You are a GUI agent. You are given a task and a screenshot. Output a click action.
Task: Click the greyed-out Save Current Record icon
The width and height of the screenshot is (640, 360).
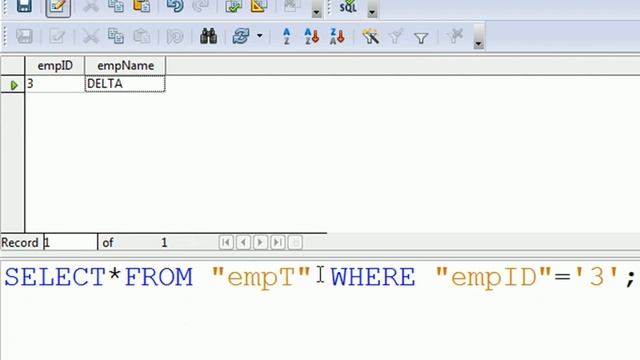click(24, 36)
